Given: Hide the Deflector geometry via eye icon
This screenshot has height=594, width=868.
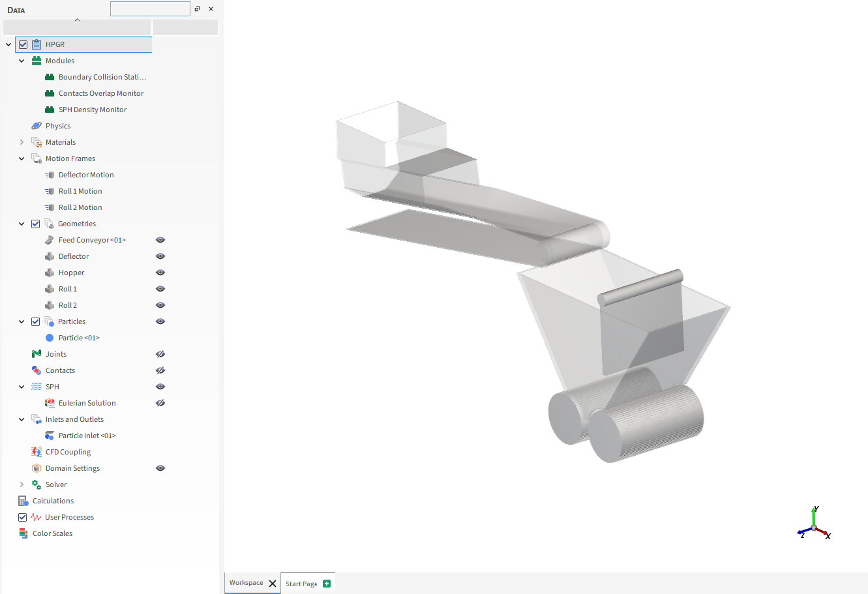Looking at the screenshot, I should tap(160, 256).
